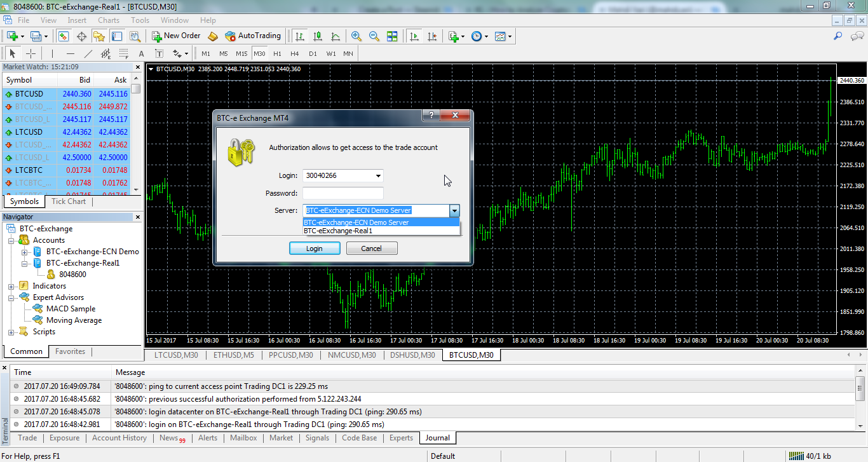Toggle chart shift from right border
This screenshot has width=868, height=462.
coord(432,36)
